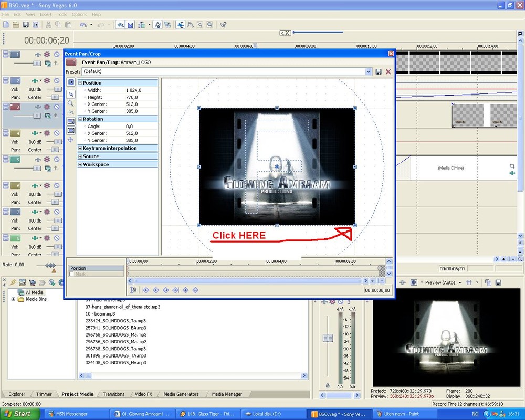Expand the Source section

[x=80, y=156]
